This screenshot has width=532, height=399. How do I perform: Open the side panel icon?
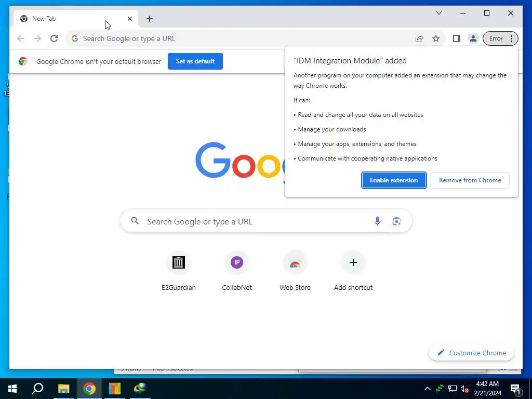coord(457,38)
